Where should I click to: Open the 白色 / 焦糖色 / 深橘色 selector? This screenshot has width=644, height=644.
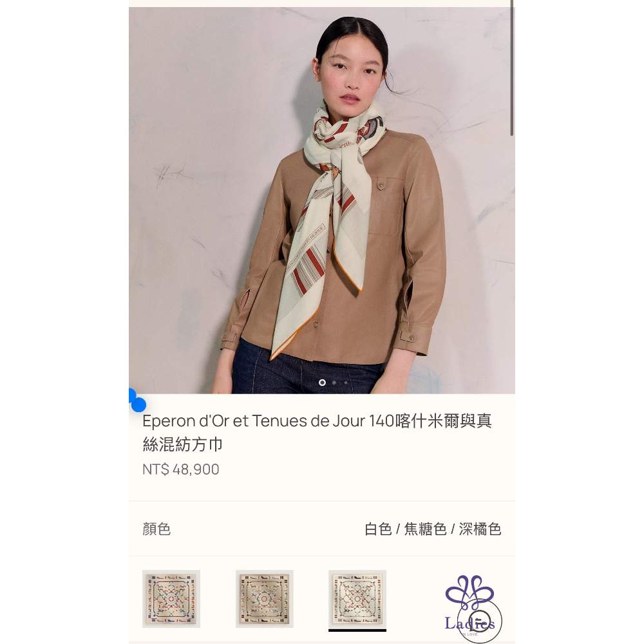(433, 529)
